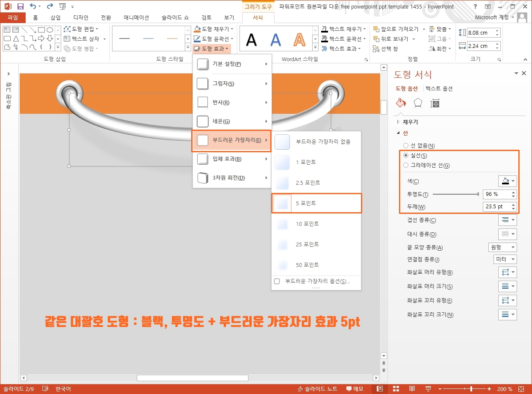This screenshot has height=394, width=532.
Task: Open the 연결점 종류 미터 dropdown
Action: [x=505, y=259]
